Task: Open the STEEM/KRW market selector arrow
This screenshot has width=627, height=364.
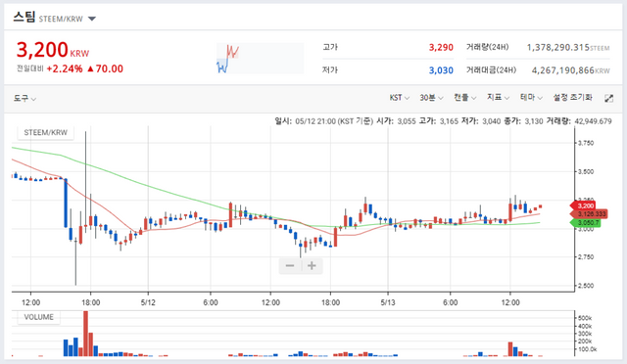Action: [x=92, y=19]
